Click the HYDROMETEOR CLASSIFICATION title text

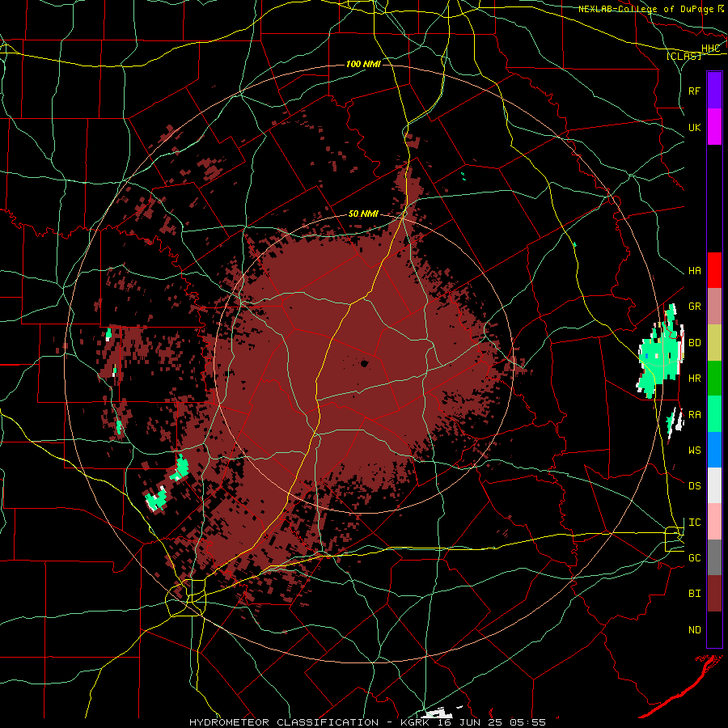point(284,722)
